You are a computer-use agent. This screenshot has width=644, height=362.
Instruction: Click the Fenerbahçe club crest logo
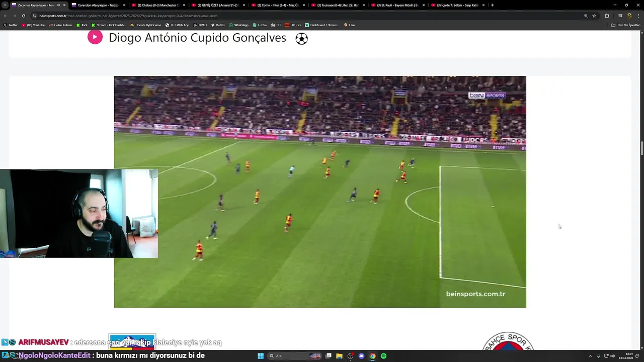pos(508,342)
